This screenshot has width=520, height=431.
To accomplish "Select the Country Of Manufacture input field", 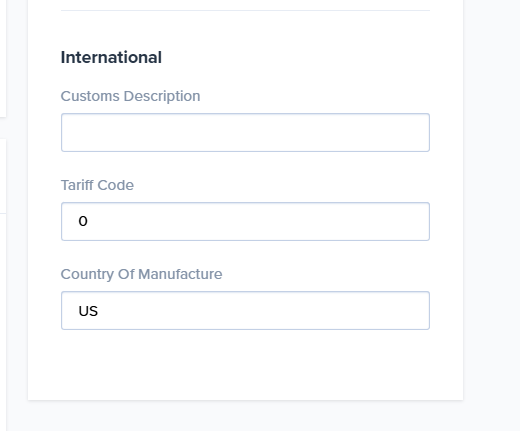I will click(x=245, y=310).
